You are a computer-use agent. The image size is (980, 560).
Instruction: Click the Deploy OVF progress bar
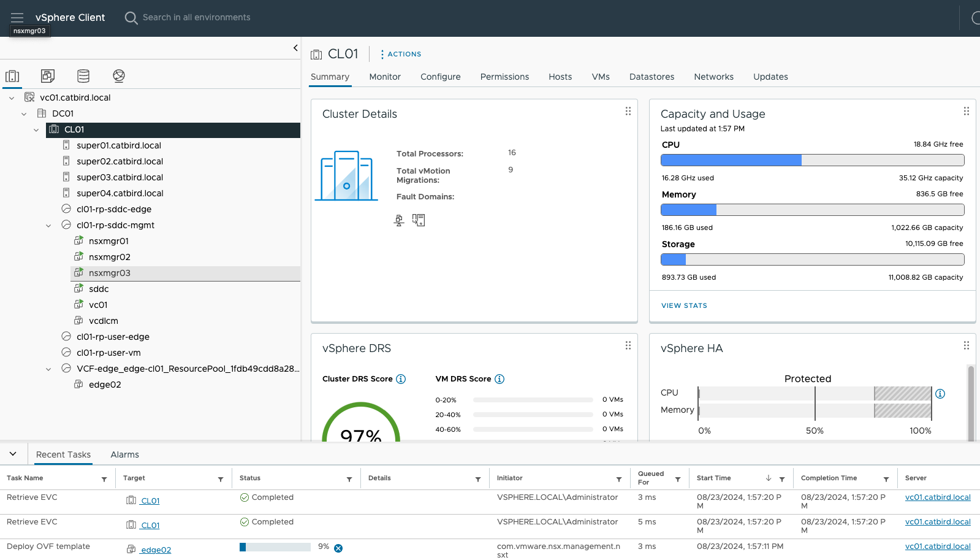coord(275,547)
